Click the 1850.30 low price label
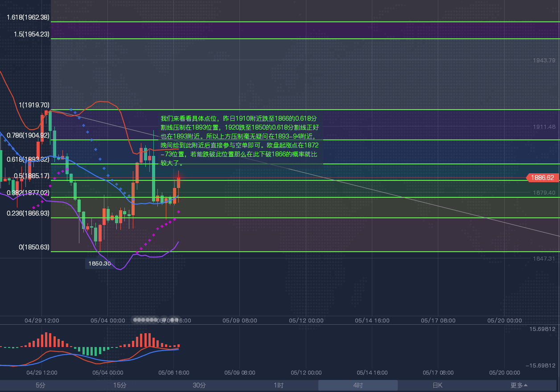 pos(100,263)
